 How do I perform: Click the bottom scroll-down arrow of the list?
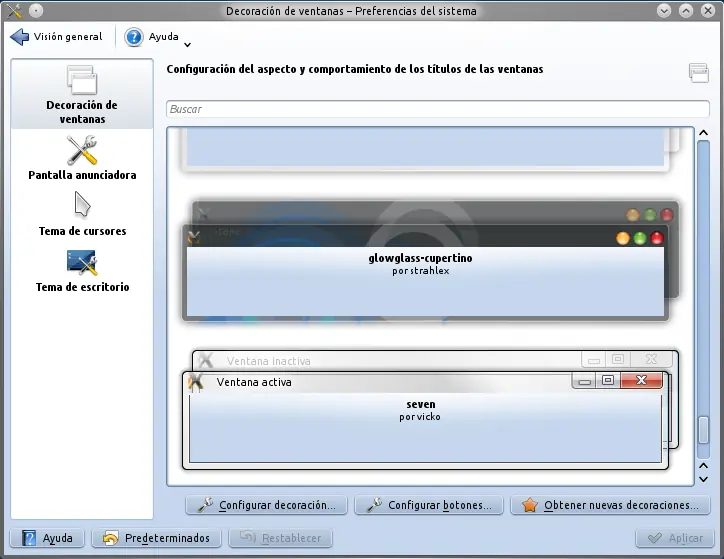point(703,479)
